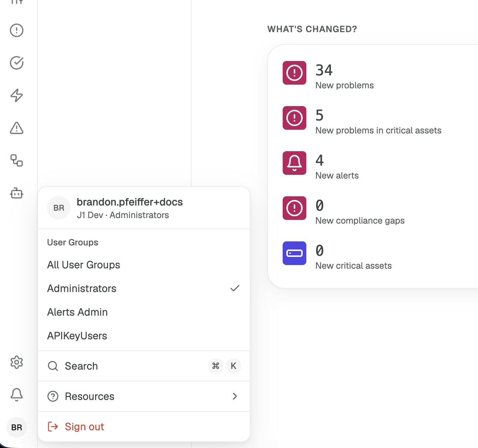Click the checkmark next to Administrators
Screen dimensions: 478x448
tap(235, 288)
